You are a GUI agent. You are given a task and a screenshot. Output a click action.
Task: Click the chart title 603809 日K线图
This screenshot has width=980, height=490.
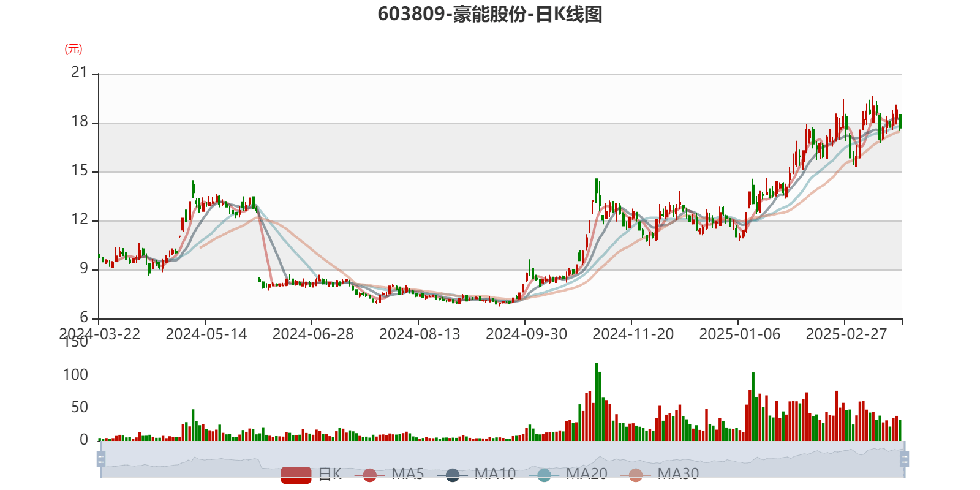coord(489,14)
